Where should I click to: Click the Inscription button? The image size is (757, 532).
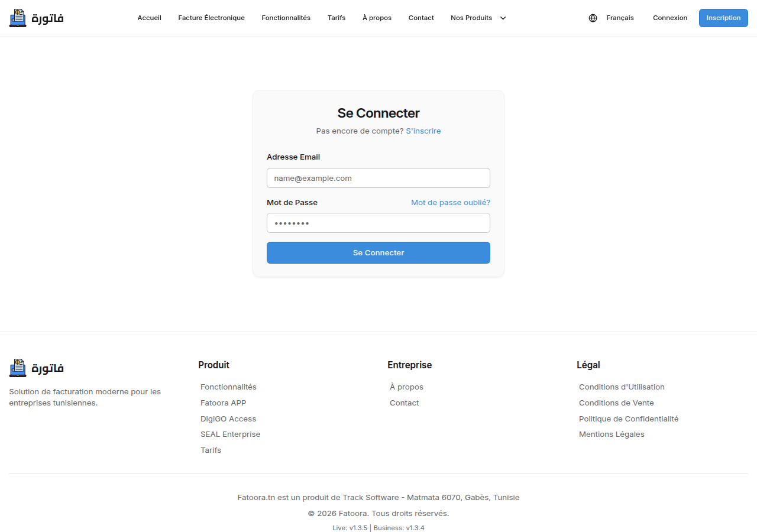[x=723, y=18]
